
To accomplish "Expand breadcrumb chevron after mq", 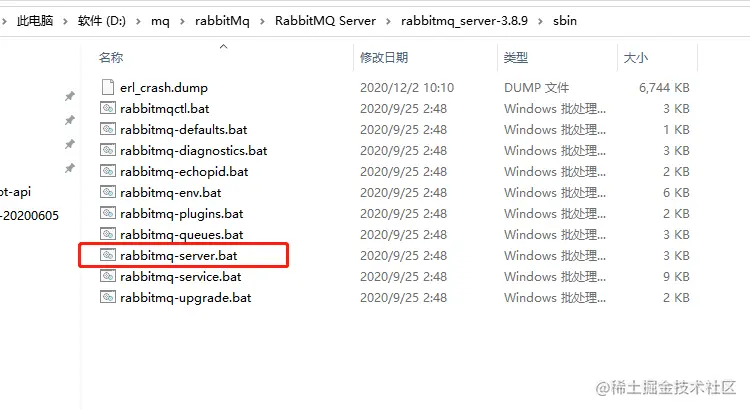I will (x=182, y=22).
